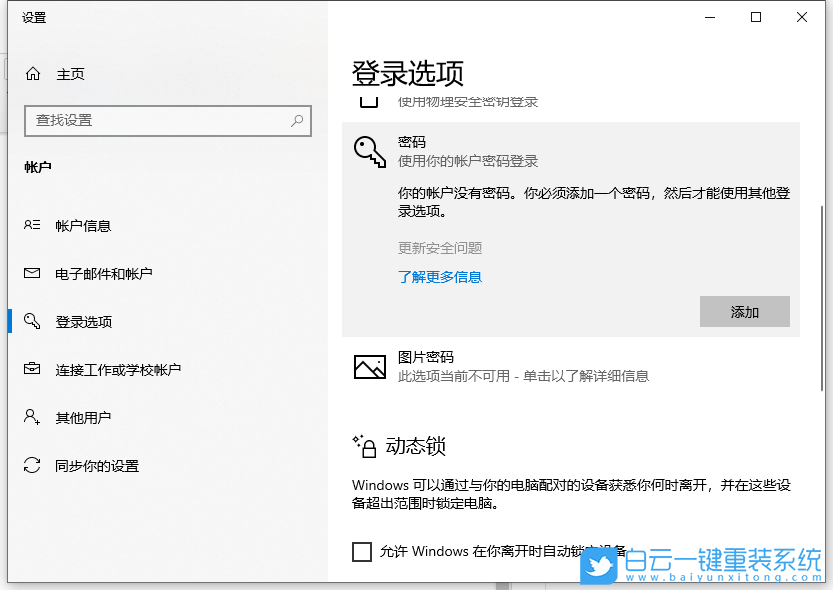Click the 密码 key icon
This screenshot has width=833, height=590.
coord(369,150)
